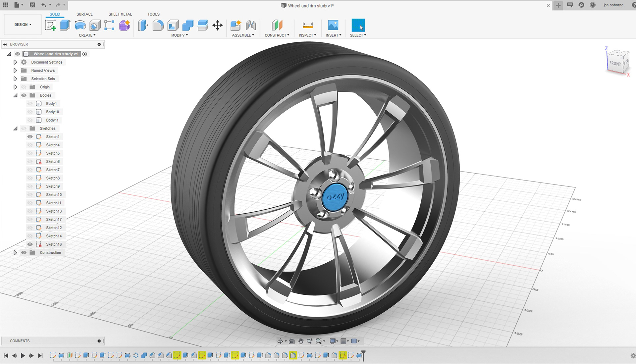Open the CREATE dropdown menu
This screenshot has width=636, height=364.
click(x=87, y=35)
